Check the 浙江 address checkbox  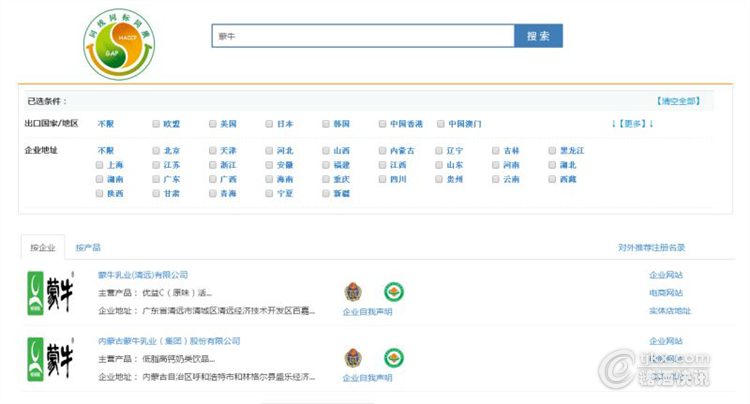(213, 165)
